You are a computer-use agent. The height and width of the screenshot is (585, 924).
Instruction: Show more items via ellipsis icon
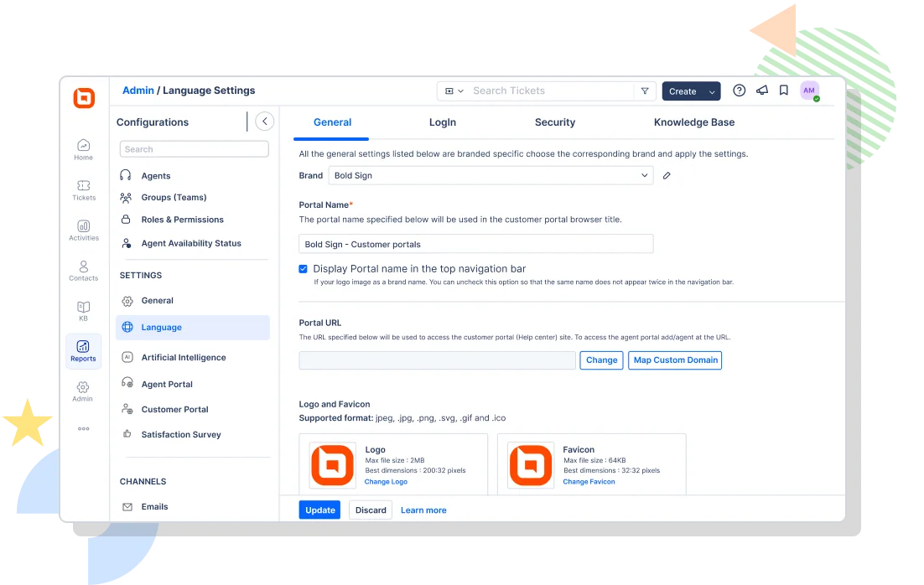click(84, 429)
